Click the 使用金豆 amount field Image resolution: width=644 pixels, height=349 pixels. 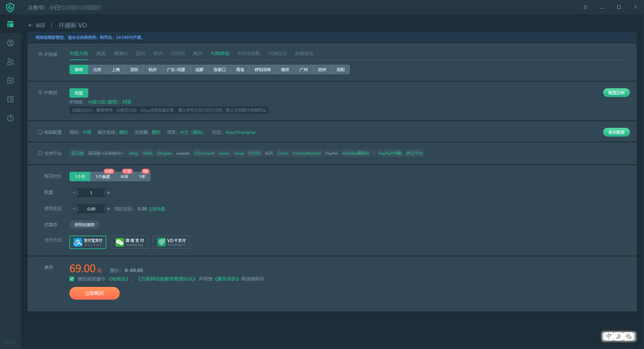pos(91,209)
